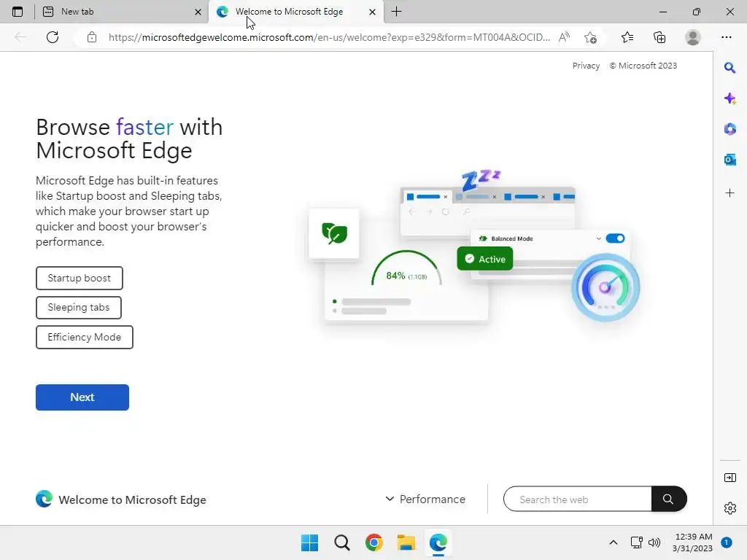Open a new tab with plus button
The height and width of the screenshot is (560, 747).
click(x=396, y=12)
